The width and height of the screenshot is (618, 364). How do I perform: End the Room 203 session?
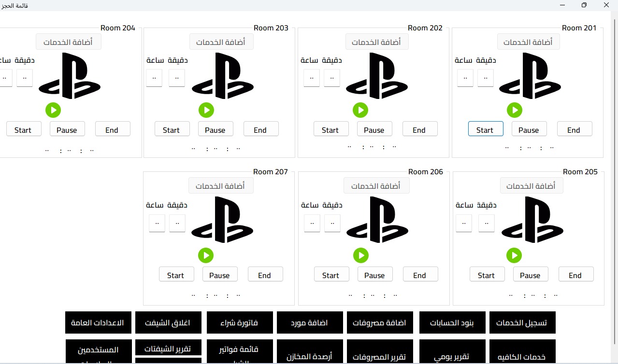[x=261, y=129]
